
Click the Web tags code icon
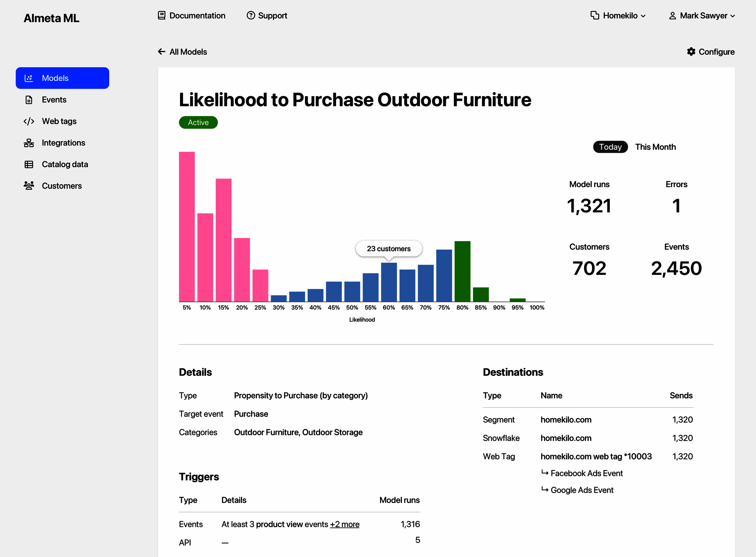(29, 122)
